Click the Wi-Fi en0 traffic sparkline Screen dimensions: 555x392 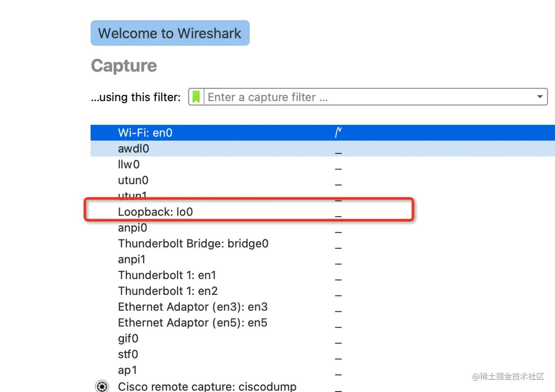(x=339, y=132)
